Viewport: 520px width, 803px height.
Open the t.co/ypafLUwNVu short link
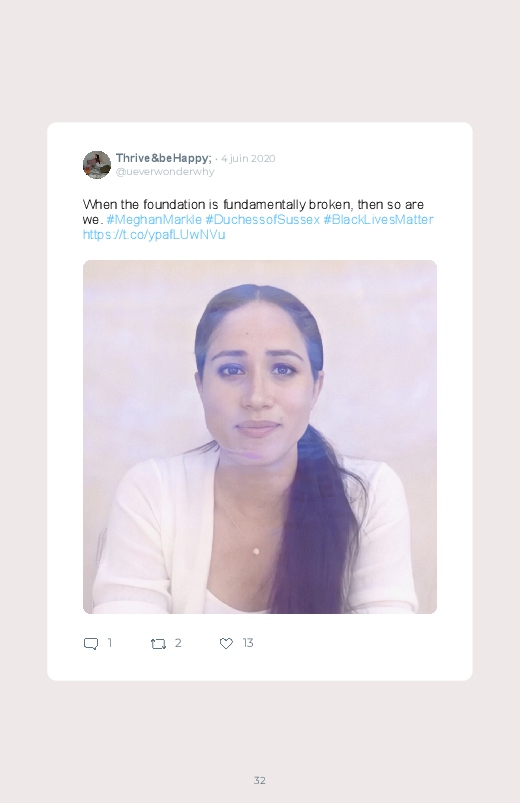pyautogui.click(x=154, y=235)
